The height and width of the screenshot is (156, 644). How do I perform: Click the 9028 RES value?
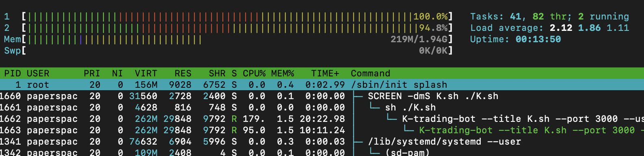pyautogui.click(x=180, y=85)
